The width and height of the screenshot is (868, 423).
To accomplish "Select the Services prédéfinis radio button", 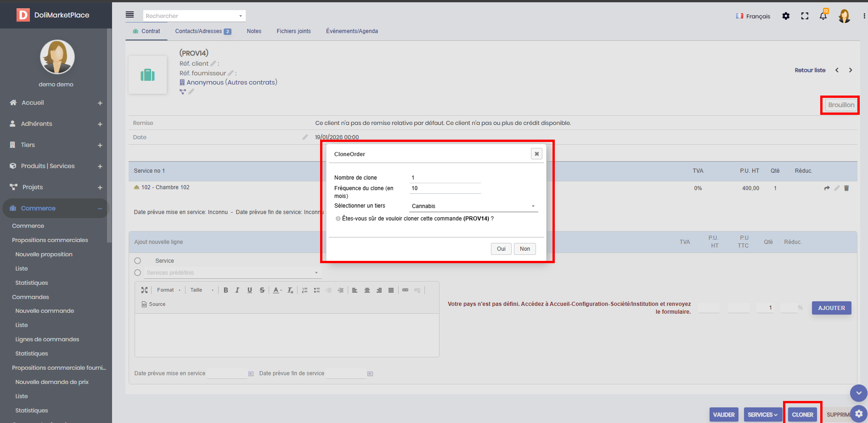I will [138, 273].
